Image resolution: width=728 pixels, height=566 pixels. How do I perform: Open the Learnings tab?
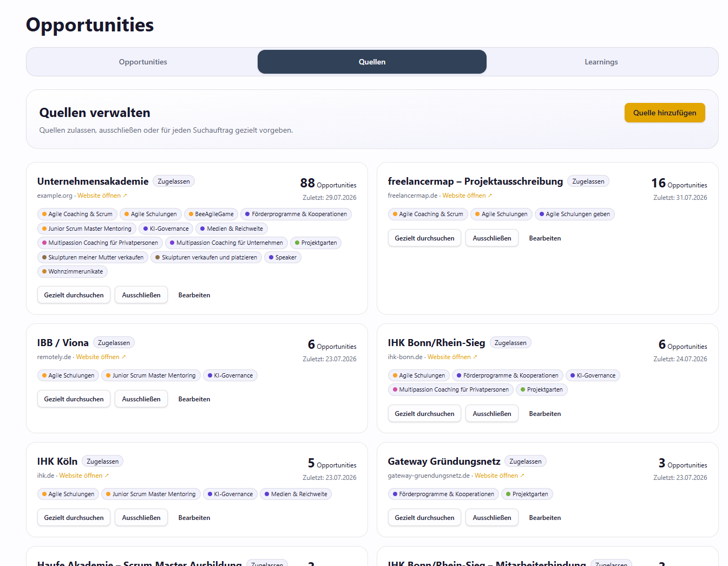(x=601, y=62)
